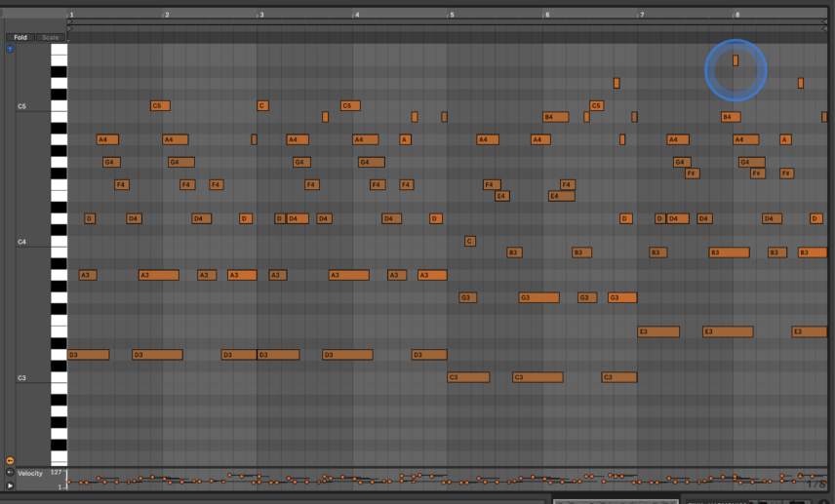The image size is (835, 504).
Task: Select the D3 note starting at bar 3
Action: click(279, 355)
